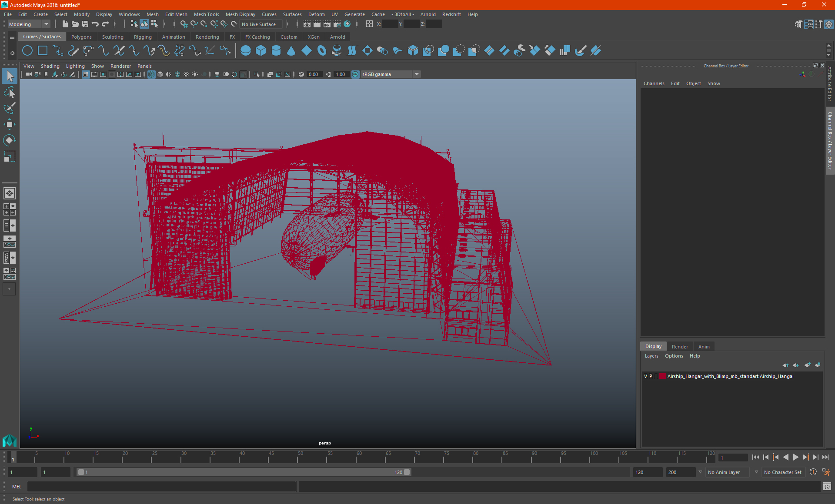The height and width of the screenshot is (504, 835).
Task: Create a NURBS sphere from shelf
Action: tap(245, 51)
